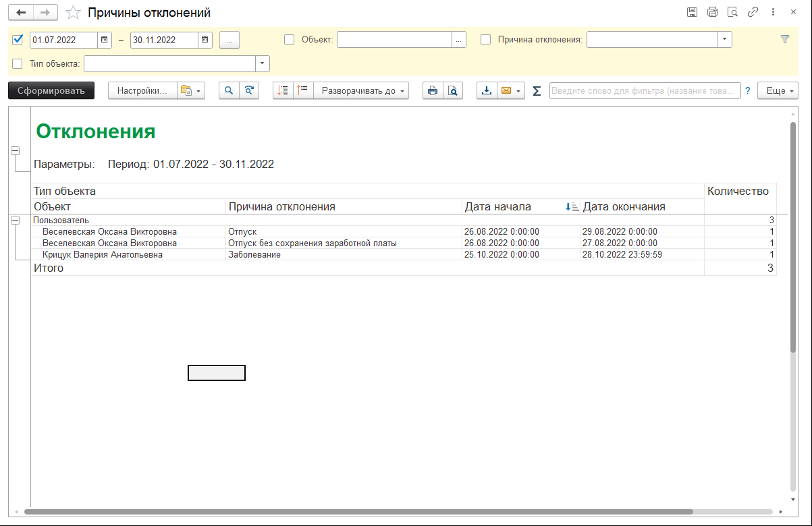Save report to file download icon
Image resolution: width=812 pixels, height=526 pixels.
click(x=487, y=91)
